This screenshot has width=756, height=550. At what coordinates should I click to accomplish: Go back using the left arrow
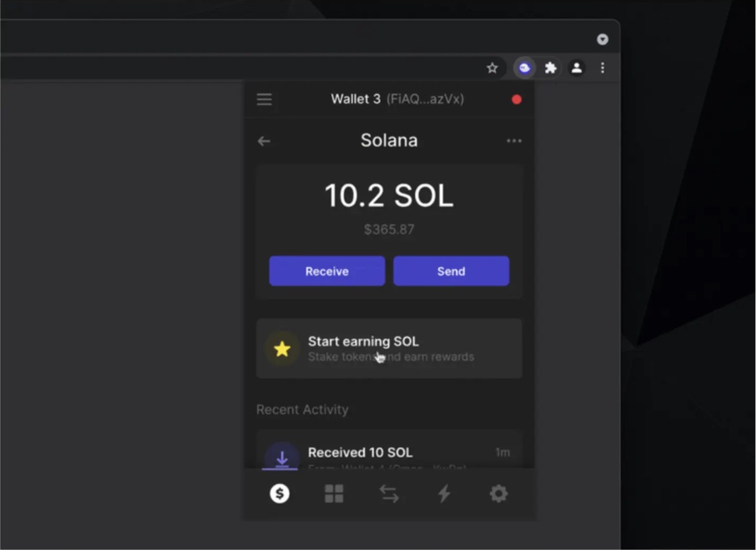(x=264, y=140)
